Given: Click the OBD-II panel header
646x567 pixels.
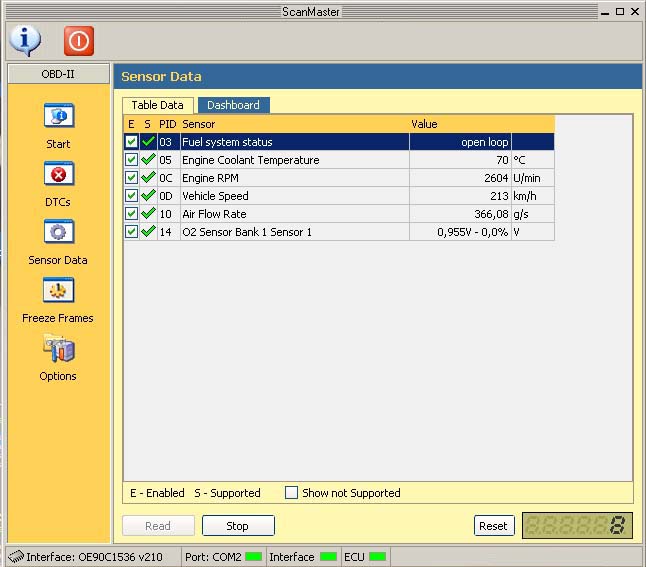Looking at the screenshot, I should coord(58,74).
